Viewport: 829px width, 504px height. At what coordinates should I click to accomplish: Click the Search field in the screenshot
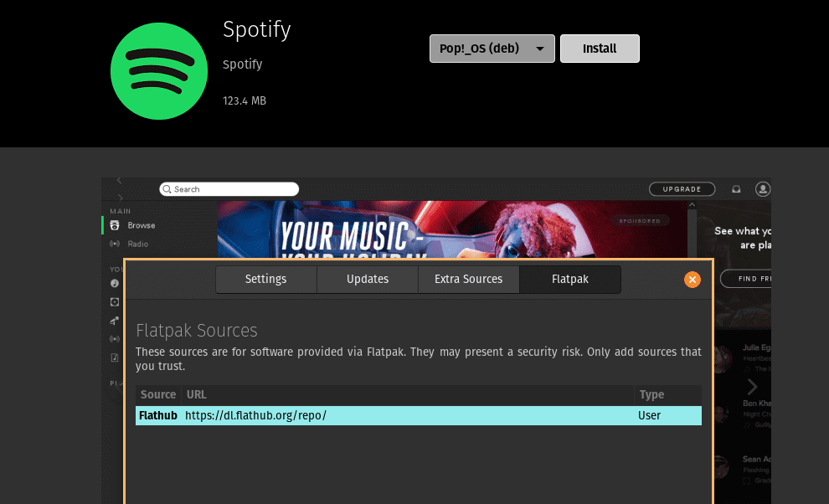pos(229,189)
